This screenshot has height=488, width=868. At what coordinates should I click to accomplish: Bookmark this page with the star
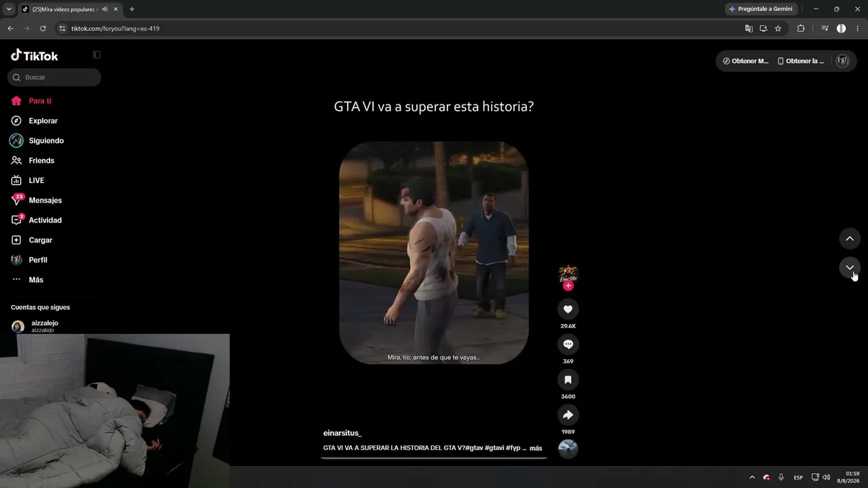click(x=778, y=28)
